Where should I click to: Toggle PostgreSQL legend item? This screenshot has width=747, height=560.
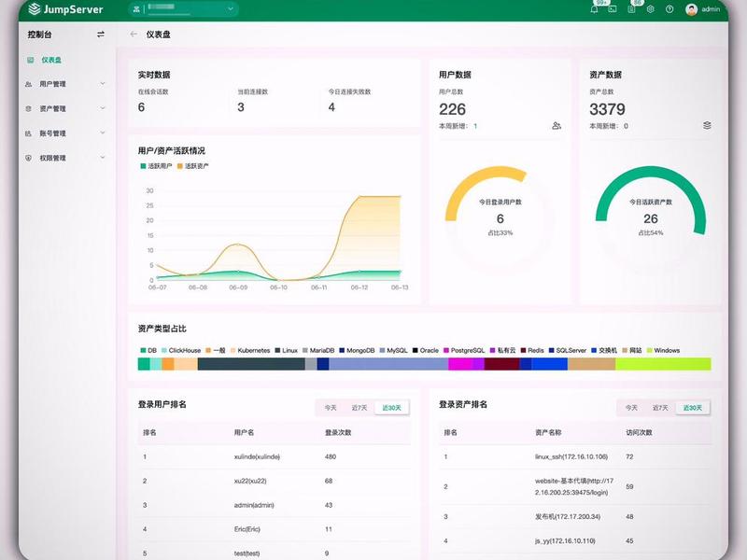tap(464, 351)
